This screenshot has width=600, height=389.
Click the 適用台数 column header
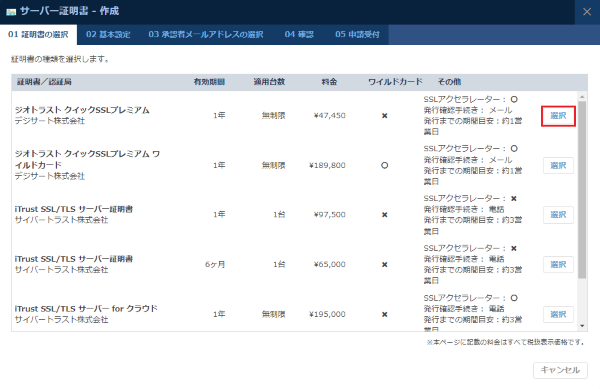269,82
